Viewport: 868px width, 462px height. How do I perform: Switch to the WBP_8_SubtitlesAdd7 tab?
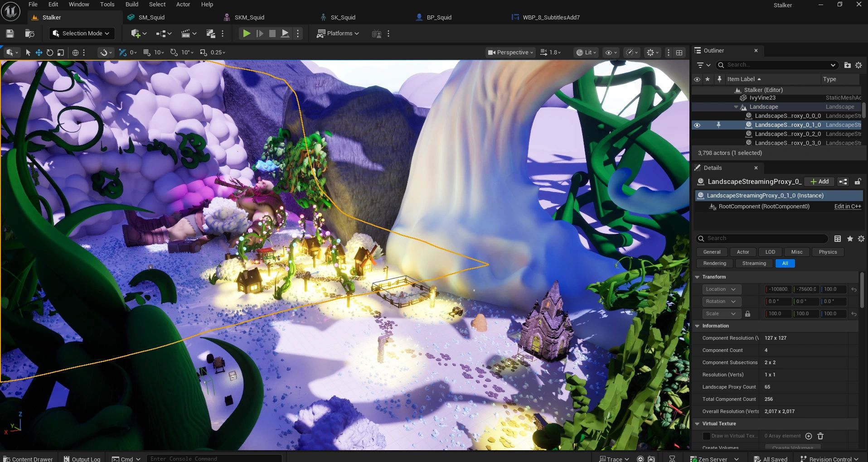(551, 18)
